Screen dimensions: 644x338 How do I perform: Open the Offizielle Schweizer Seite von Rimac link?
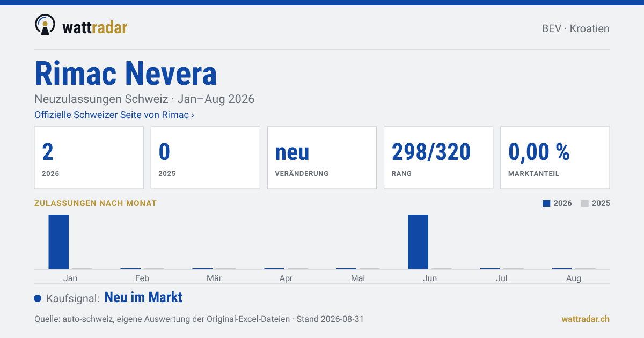(x=114, y=115)
